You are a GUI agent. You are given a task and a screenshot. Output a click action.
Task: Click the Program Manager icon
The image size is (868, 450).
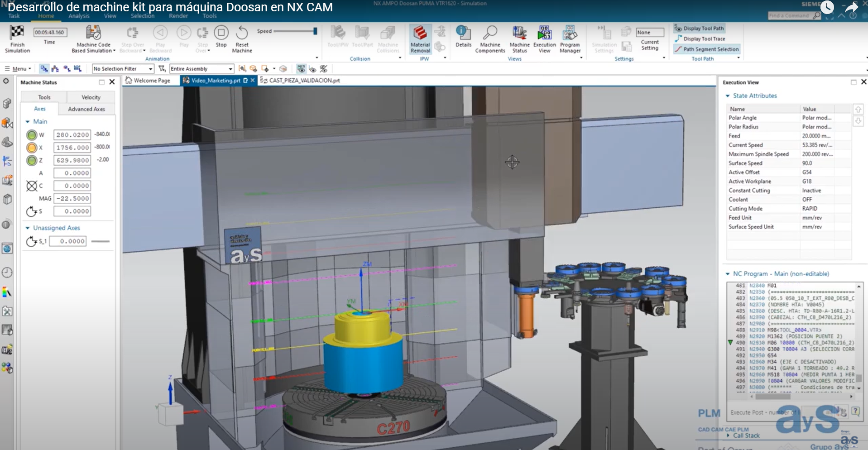pos(570,38)
